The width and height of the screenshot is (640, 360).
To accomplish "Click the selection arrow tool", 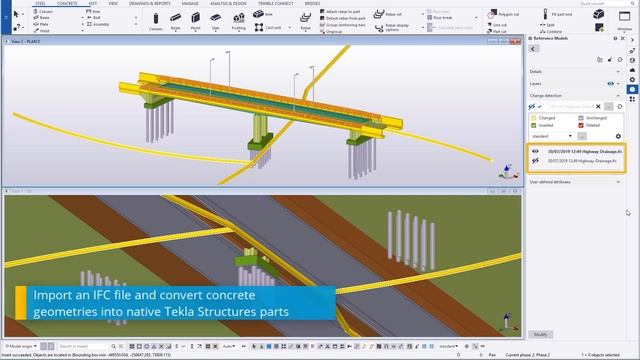I will pos(16,14).
